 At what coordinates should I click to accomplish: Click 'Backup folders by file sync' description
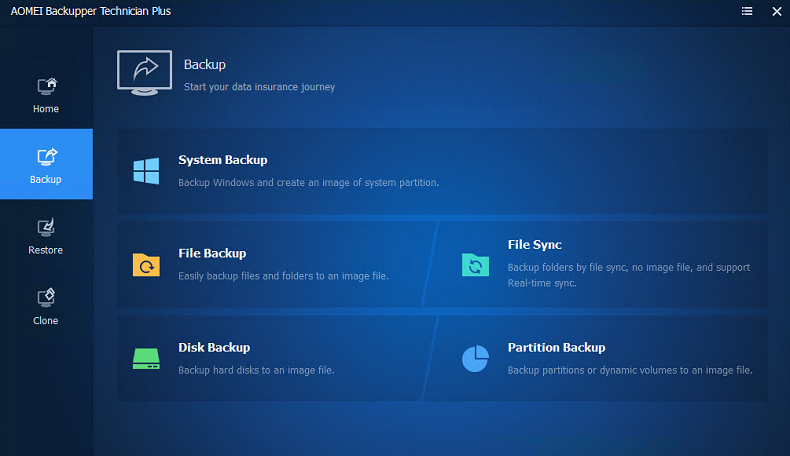tap(629, 275)
